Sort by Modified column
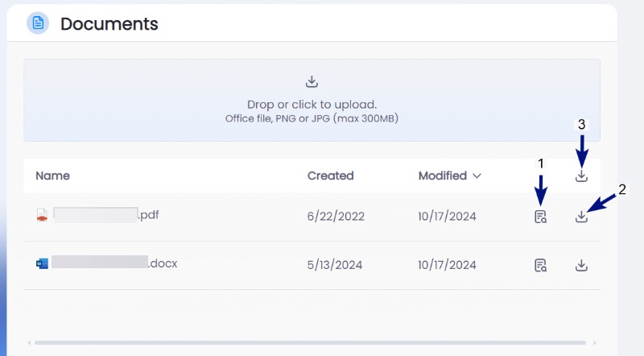 point(442,176)
